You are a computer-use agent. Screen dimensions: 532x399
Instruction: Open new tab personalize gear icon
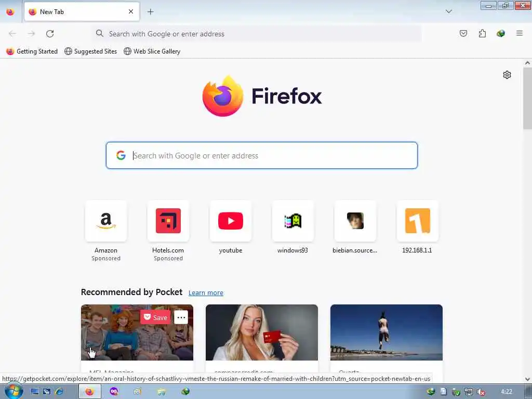pos(507,75)
